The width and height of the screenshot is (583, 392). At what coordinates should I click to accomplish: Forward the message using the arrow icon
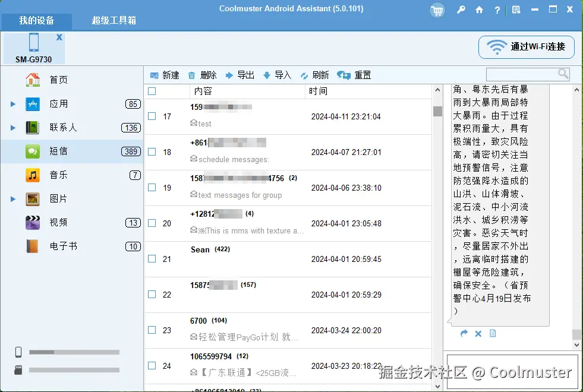click(x=464, y=333)
